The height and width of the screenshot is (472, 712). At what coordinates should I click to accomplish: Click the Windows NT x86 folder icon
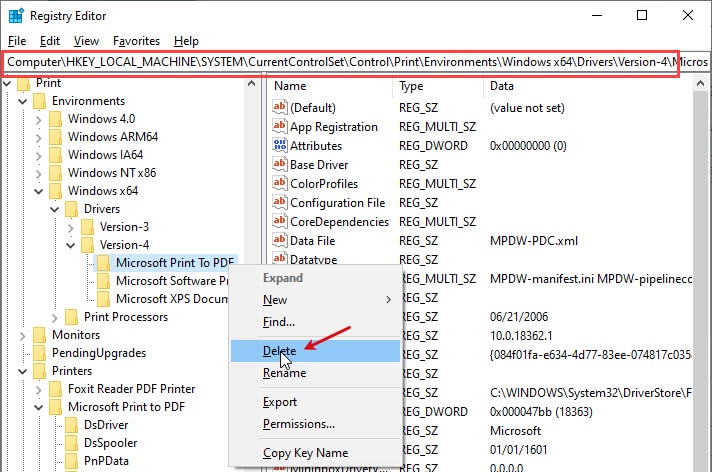55,173
